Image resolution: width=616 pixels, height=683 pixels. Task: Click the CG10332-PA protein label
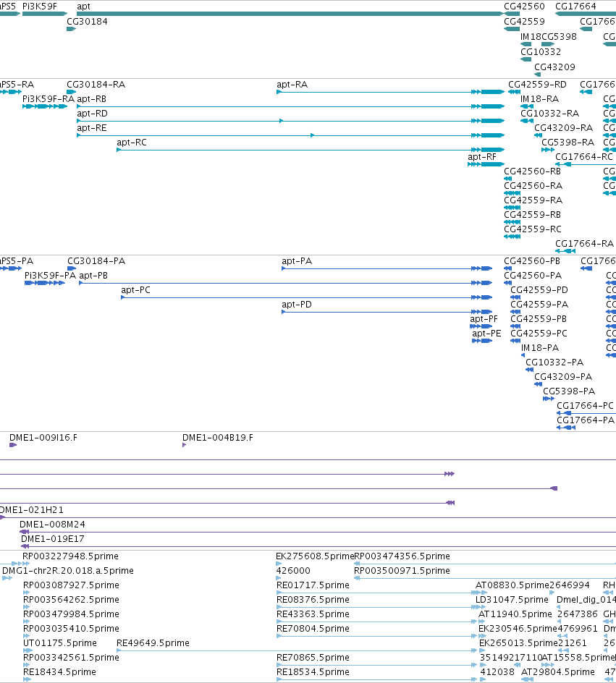pyautogui.click(x=554, y=362)
